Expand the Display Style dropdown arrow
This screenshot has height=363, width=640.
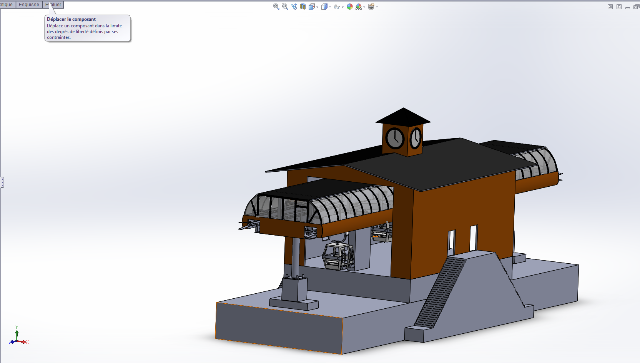point(330,7)
